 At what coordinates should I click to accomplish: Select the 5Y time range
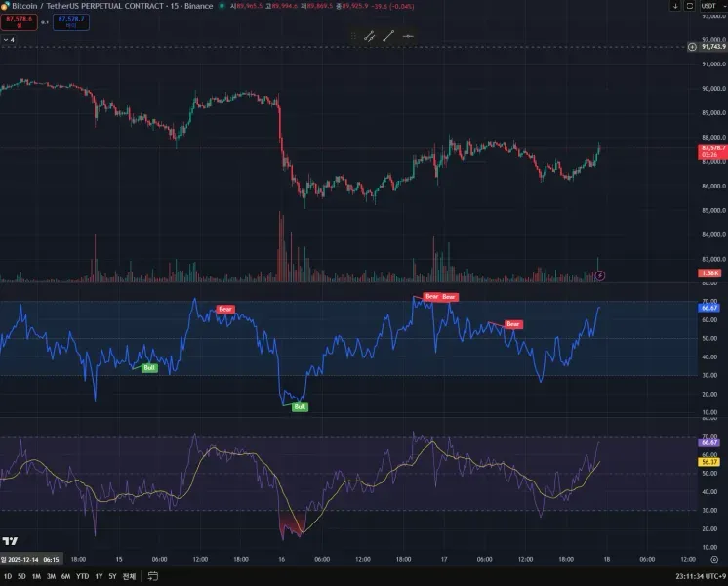112,576
